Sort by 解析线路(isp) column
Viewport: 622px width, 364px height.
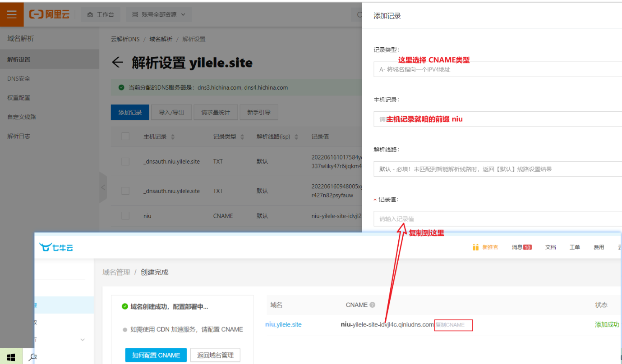[296, 137]
